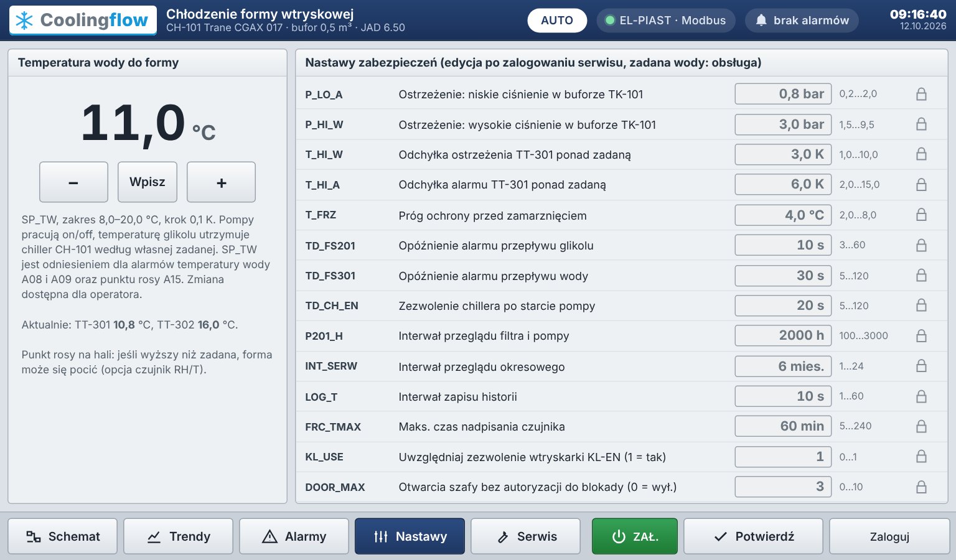Screen dimensions: 956x560
Task: Click the T_HI_A value field 6,0 K
Action: point(783,185)
